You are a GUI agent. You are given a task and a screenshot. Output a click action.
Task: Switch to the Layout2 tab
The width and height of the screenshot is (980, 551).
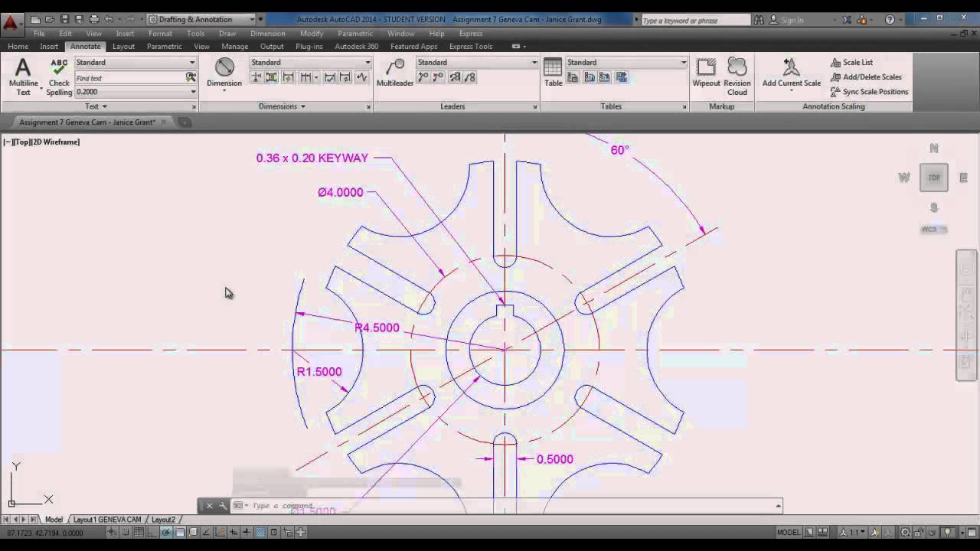(163, 520)
